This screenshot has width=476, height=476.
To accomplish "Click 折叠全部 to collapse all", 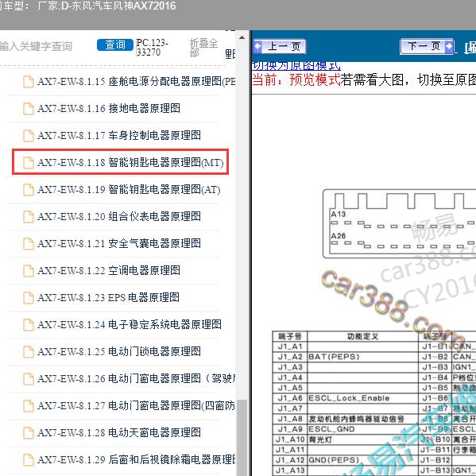I will (x=203, y=48).
